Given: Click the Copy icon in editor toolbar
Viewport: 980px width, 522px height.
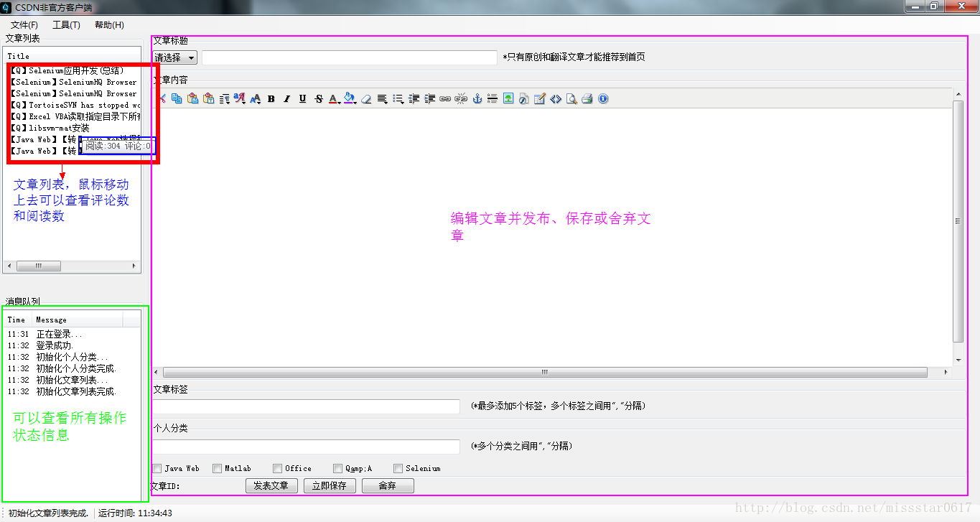Looking at the screenshot, I should pos(177,98).
